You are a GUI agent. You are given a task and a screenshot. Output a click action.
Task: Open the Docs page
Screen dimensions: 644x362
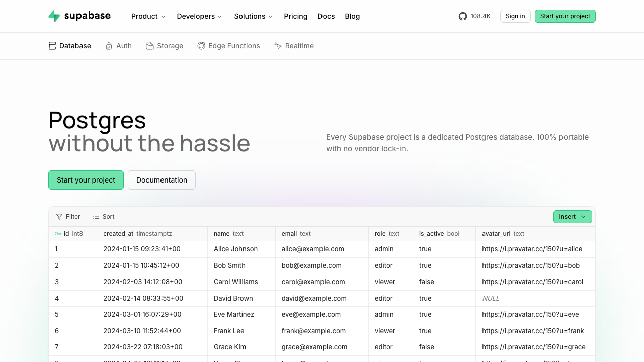[326, 16]
